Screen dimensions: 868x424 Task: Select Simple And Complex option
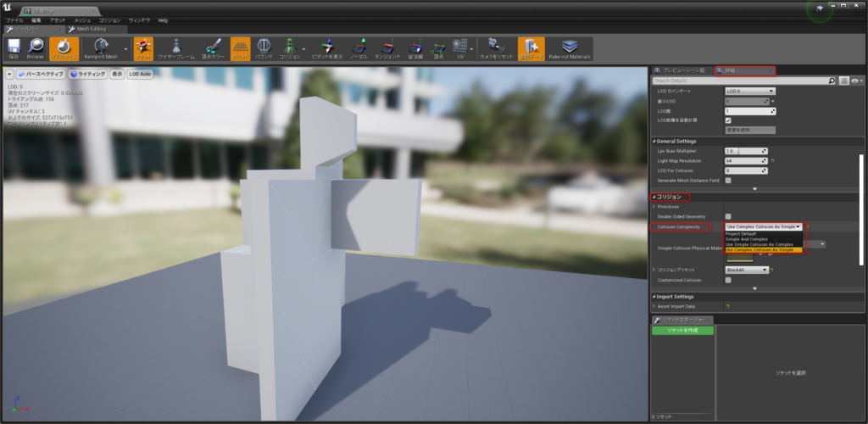point(764,239)
